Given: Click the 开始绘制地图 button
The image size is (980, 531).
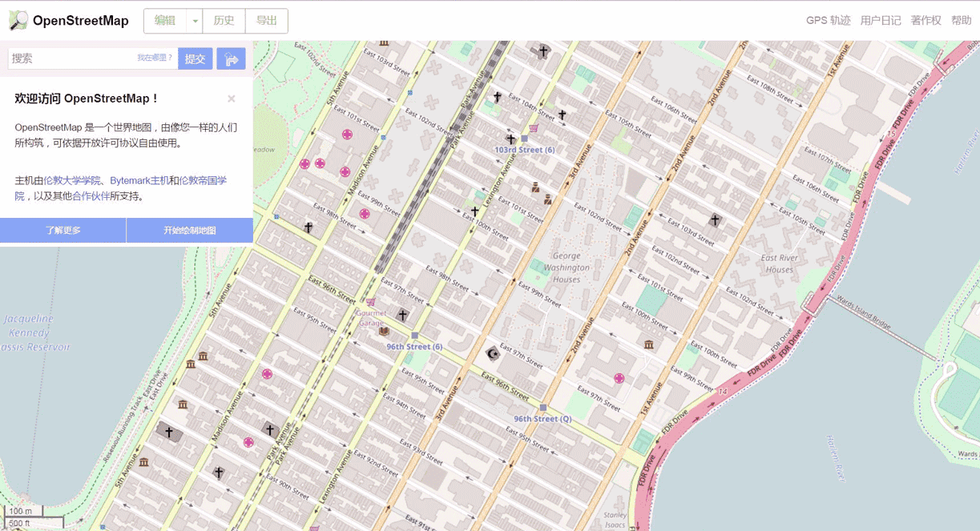Looking at the screenshot, I should tap(190, 231).
